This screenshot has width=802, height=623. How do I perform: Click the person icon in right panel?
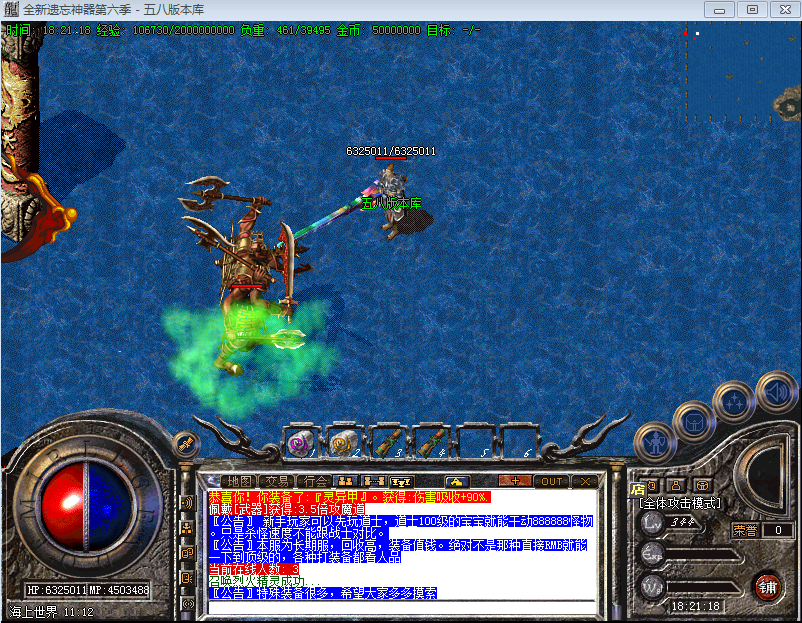pyautogui.click(x=676, y=485)
